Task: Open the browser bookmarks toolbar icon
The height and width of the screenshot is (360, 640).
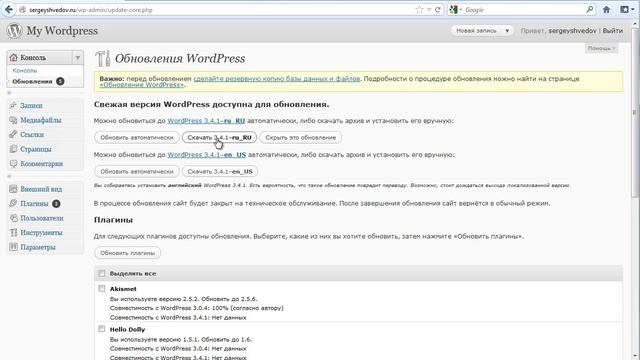Action: point(624,9)
